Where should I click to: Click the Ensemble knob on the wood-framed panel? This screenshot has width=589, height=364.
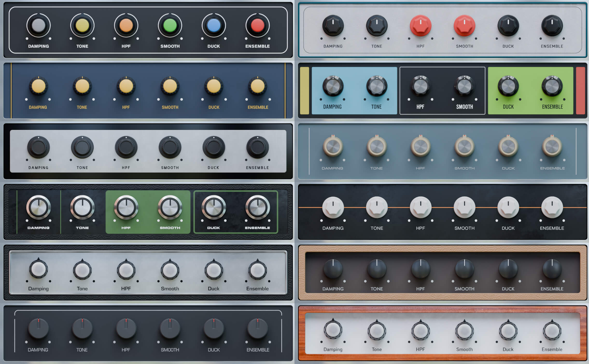pos(552,330)
